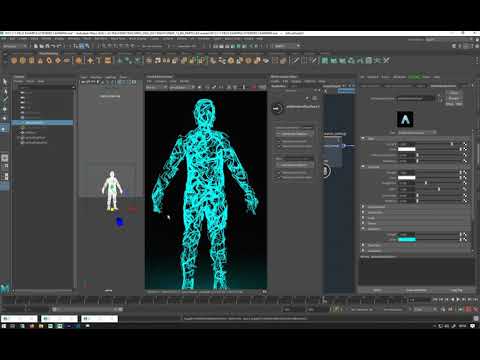480x360 pixels.
Task: Select the Rotate tool in the toolbox
Action: point(5,119)
